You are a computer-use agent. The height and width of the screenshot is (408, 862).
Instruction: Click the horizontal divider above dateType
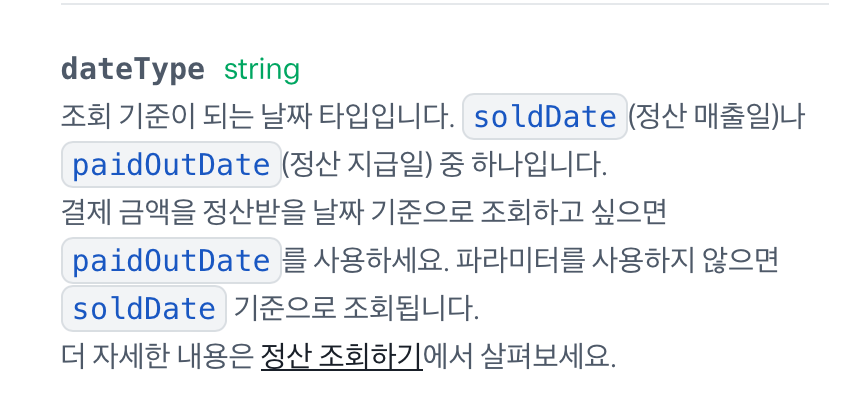click(445, 4)
